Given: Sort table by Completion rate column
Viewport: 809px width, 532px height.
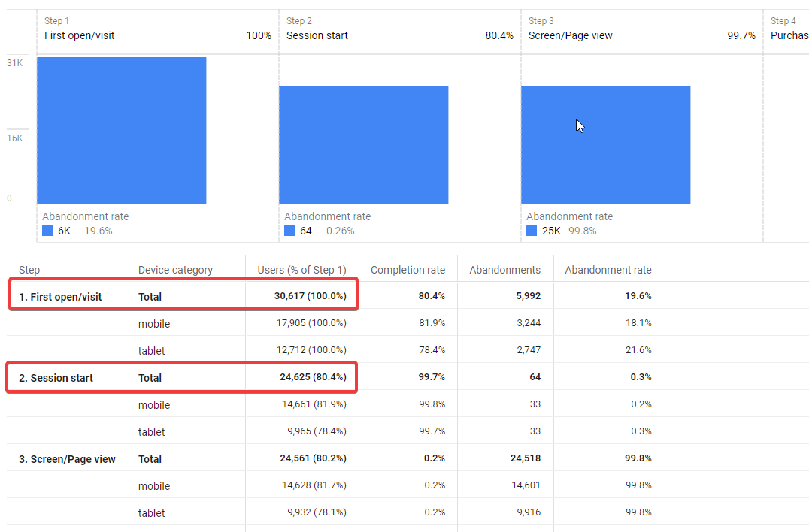Looking at the screenshot, I should pyautogui.click(x=408, y=269).
